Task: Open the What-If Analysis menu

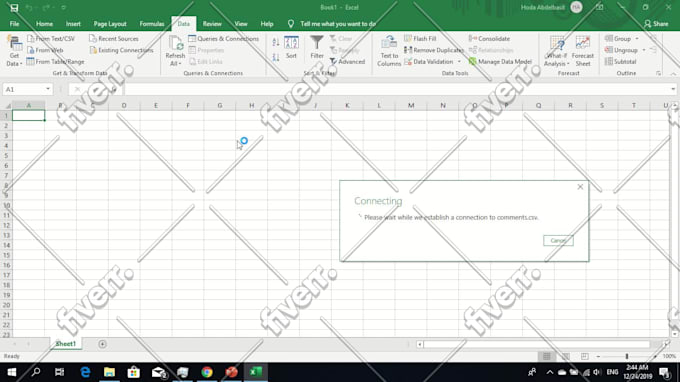Action: pos(556,51)
